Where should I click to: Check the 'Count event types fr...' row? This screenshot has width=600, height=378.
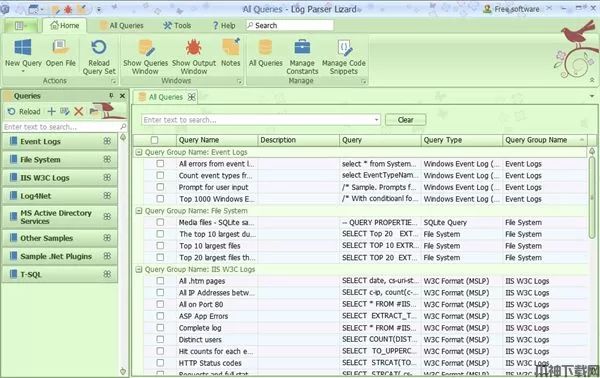pos(160,175)
